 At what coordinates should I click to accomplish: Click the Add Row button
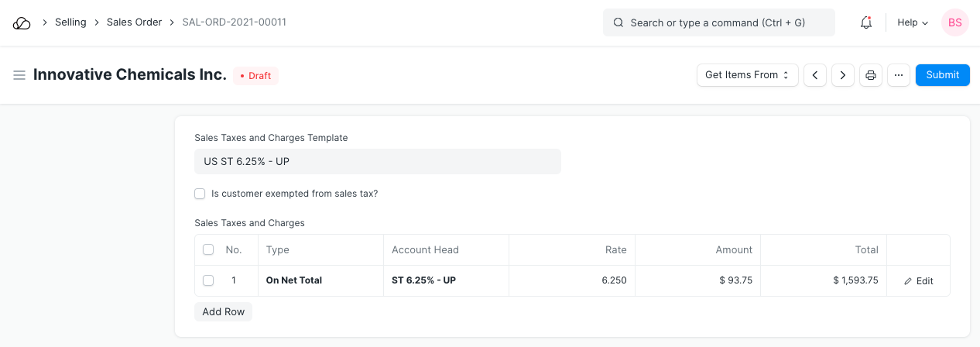pos(223,311)
